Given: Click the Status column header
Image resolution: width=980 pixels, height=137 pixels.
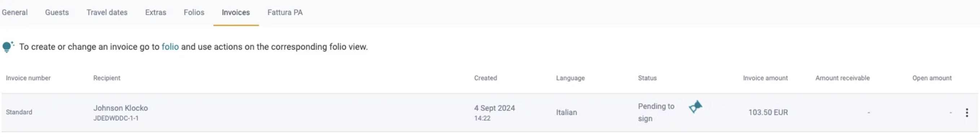Looking at the screenshot, I should (647, 78).
